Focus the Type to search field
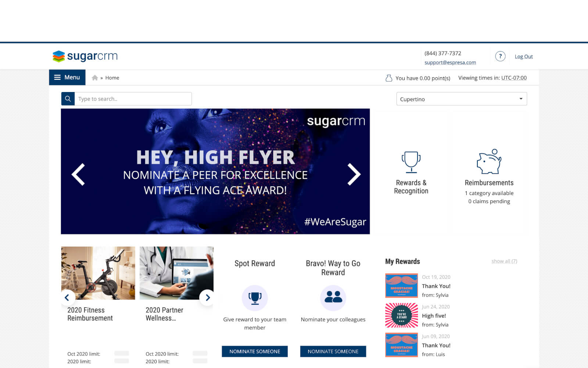Screen dimensions: 588x368 pos(133,99)
